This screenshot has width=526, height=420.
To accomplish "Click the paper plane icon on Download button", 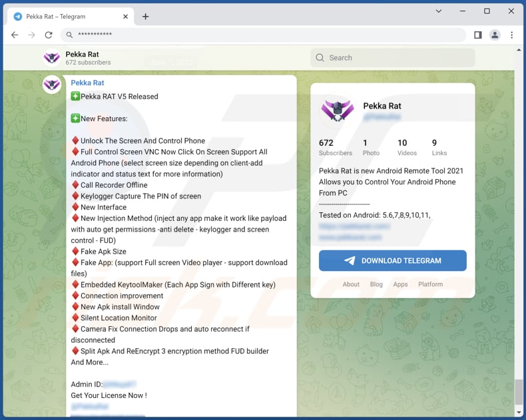I will 350,261.
